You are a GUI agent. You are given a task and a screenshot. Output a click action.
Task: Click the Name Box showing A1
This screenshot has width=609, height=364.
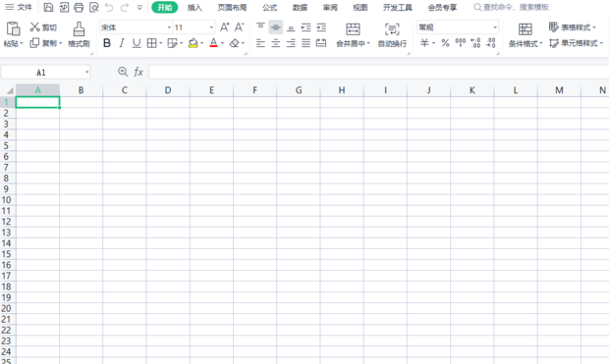pyautogui.click(x=46, y=73)
